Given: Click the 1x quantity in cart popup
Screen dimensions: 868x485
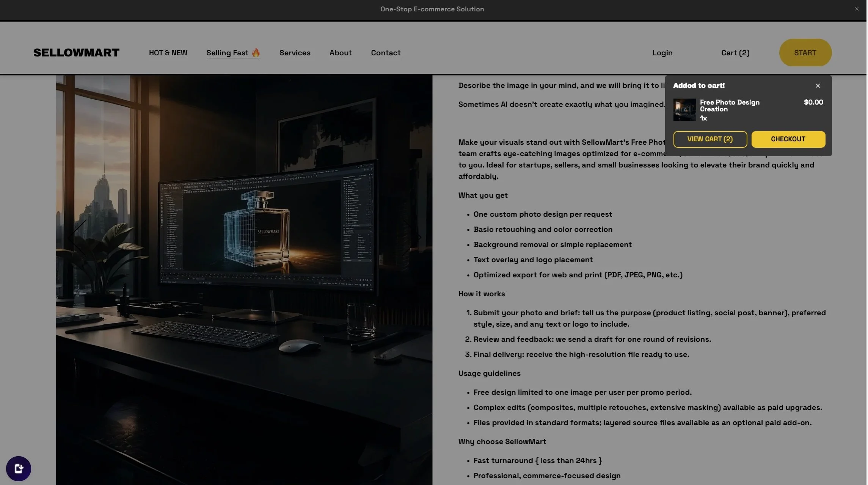Looking at the screenshot, I should click(703, 119).
